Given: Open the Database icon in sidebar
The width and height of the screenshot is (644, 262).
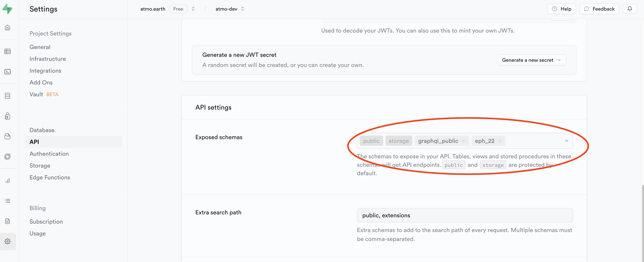Looking at the screenshot, I should [8, 96].
